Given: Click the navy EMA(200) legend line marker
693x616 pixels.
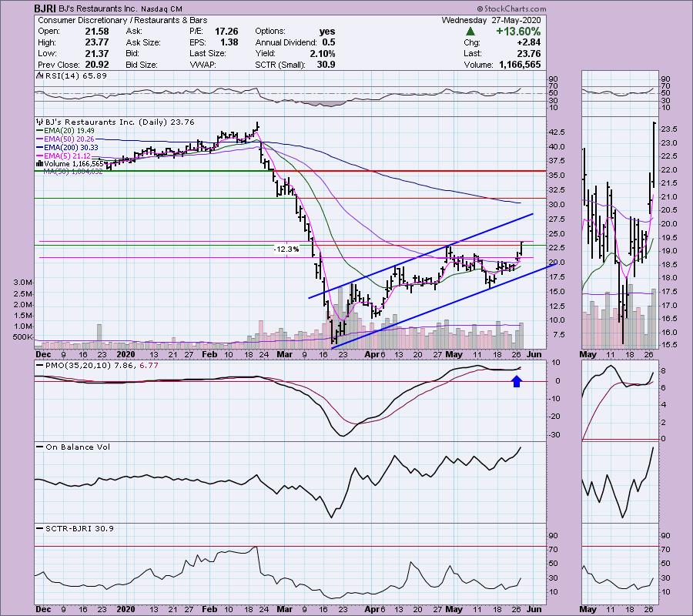Looking at the screenshot, I should click(x=40, y=148).
